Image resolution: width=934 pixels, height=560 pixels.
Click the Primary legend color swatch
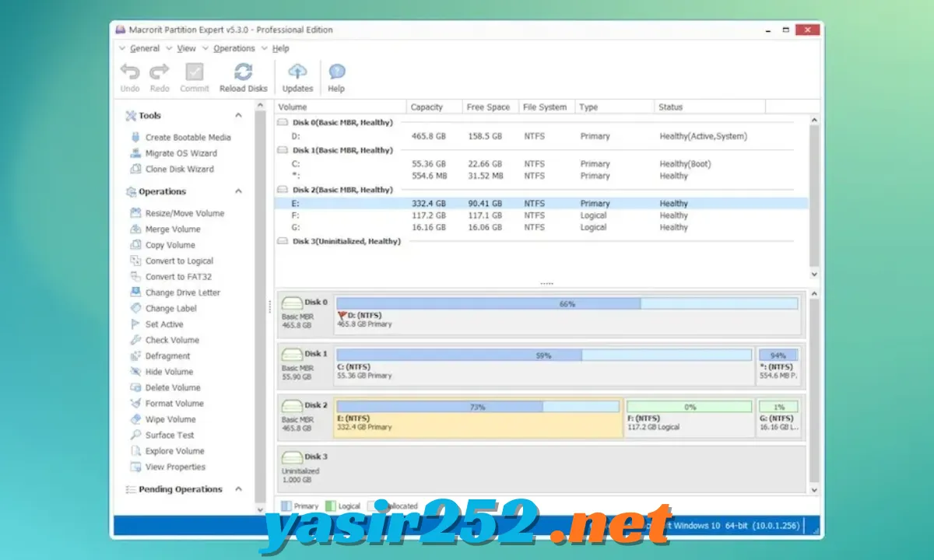click(x=286, y=506)
